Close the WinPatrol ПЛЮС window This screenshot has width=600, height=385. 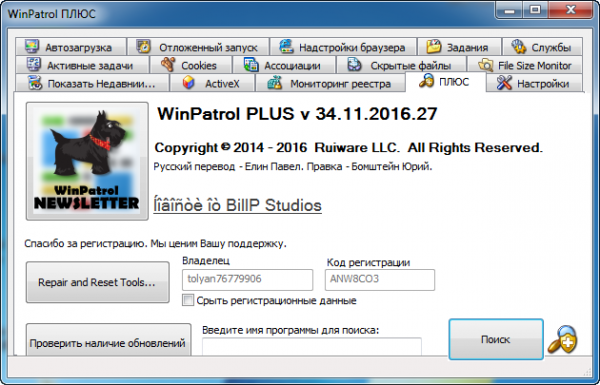pos(571,10)
